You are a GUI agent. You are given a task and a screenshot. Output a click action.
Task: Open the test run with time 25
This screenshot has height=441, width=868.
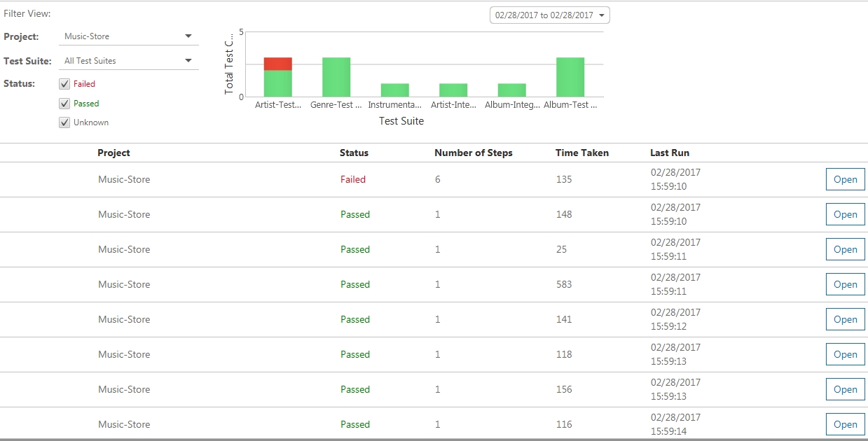click(x=845, y=249)
